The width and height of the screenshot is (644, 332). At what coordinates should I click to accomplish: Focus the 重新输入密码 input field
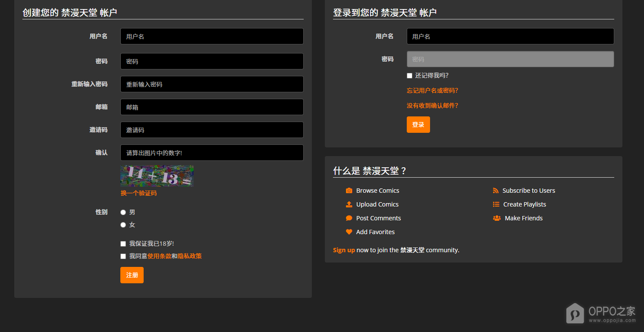pos(212,84)
